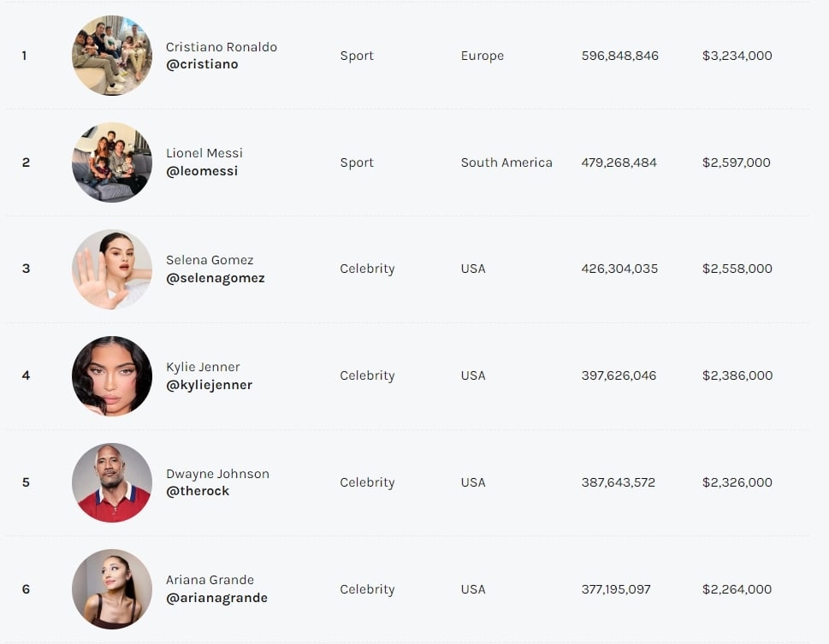Select Selena Gomez's $2,558,000 earnings value
The height and width of the screenshot is (644, 829).
coord(737,269)
